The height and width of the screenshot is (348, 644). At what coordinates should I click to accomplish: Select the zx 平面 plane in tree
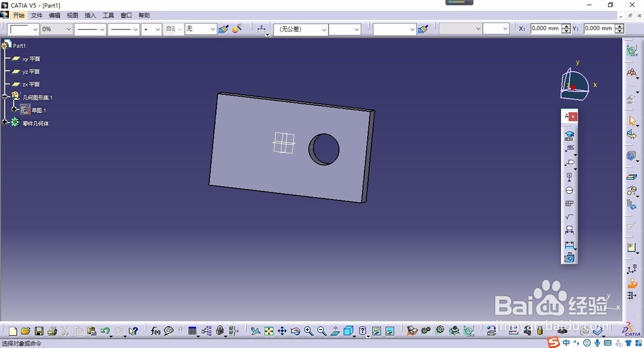tap(31, 84)
